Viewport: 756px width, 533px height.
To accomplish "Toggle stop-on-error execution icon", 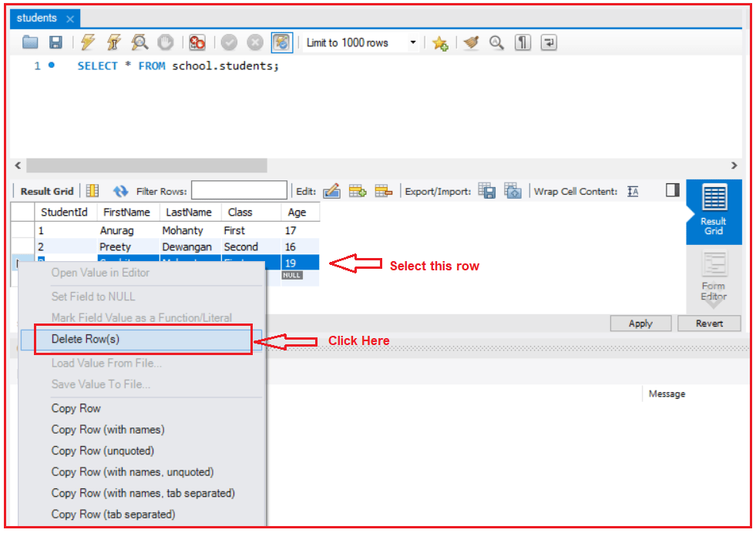I will tap(197, 42).
